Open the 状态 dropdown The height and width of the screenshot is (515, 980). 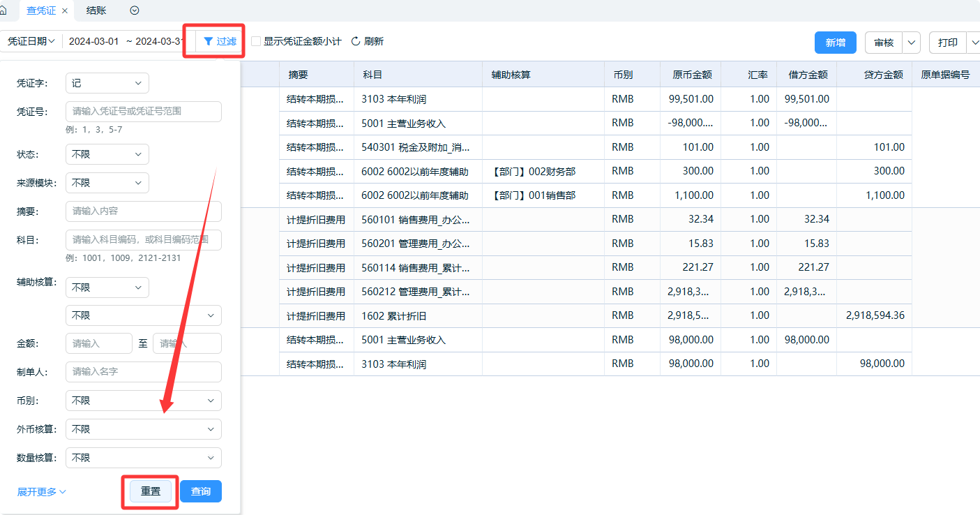[x=107, y=154]
